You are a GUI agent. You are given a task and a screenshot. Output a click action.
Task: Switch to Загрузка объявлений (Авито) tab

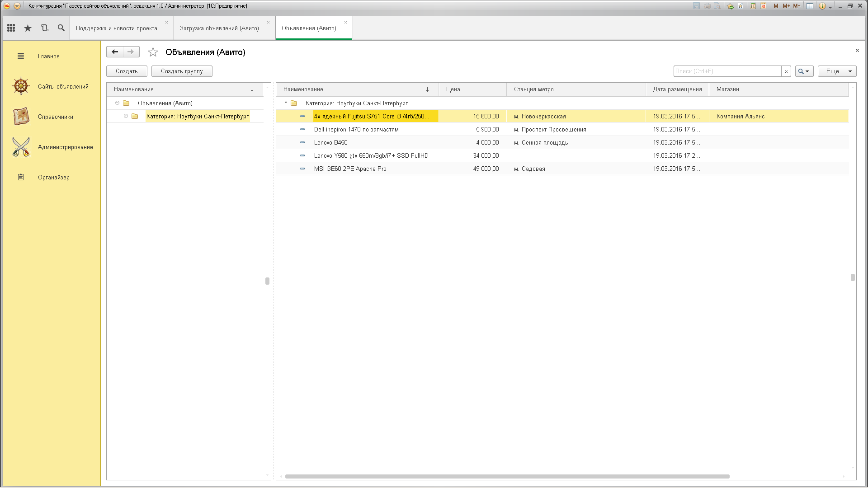(x=220, y=28)
